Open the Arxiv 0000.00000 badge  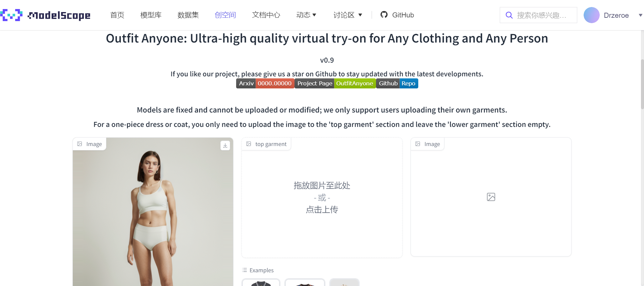click(265, 83)
